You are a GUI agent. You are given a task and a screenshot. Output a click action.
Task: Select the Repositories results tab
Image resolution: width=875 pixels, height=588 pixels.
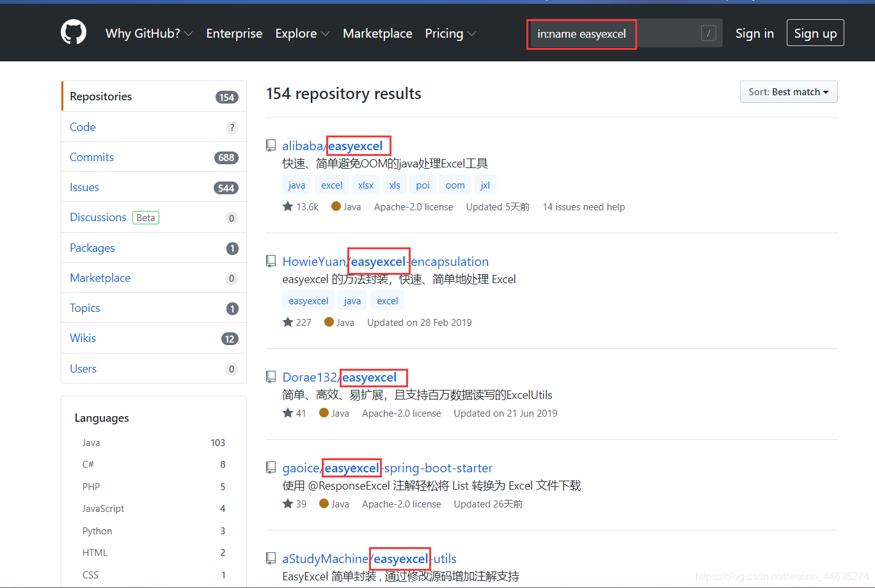tap(154, 97)
